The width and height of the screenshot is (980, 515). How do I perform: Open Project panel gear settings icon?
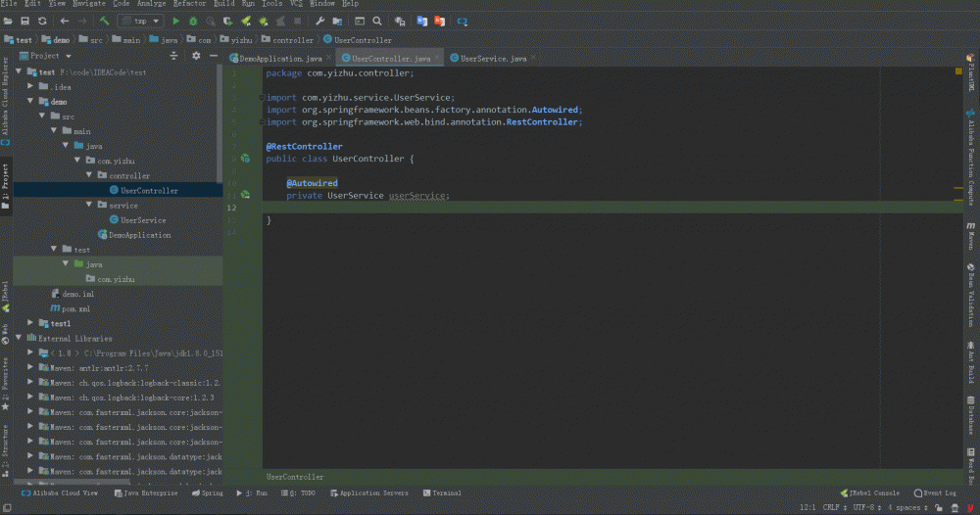196,56
